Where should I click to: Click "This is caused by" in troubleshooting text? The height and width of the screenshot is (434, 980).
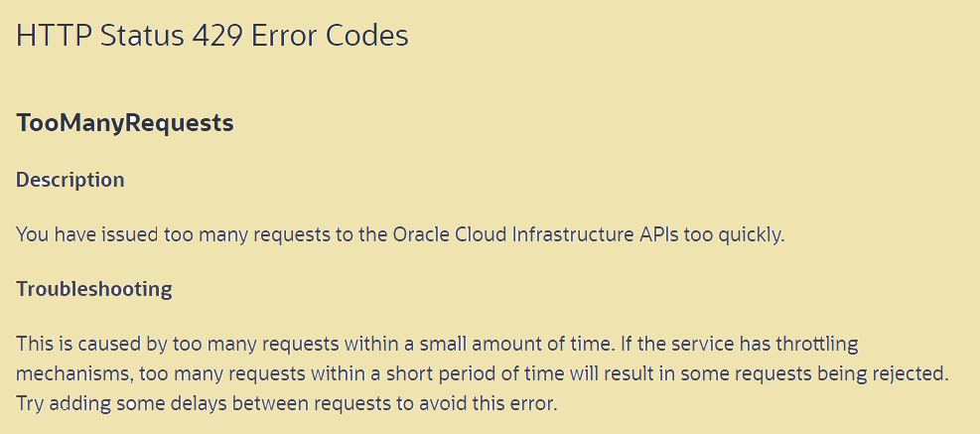pyautogui.click(x=79, y=345)
